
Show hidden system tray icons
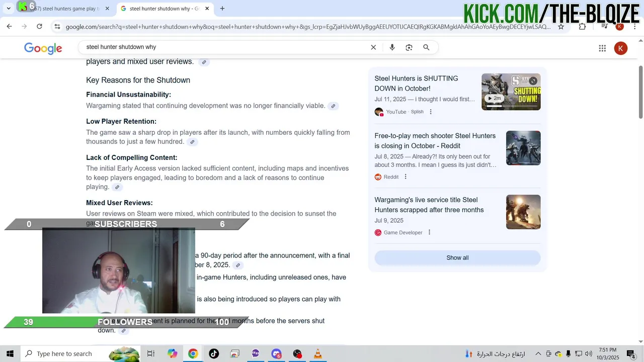click(538, 354)
